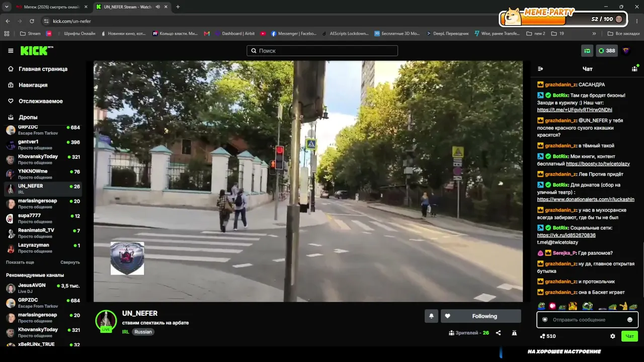Expand followed list with Показать еще
644x362 pixels.
(20, 262)
